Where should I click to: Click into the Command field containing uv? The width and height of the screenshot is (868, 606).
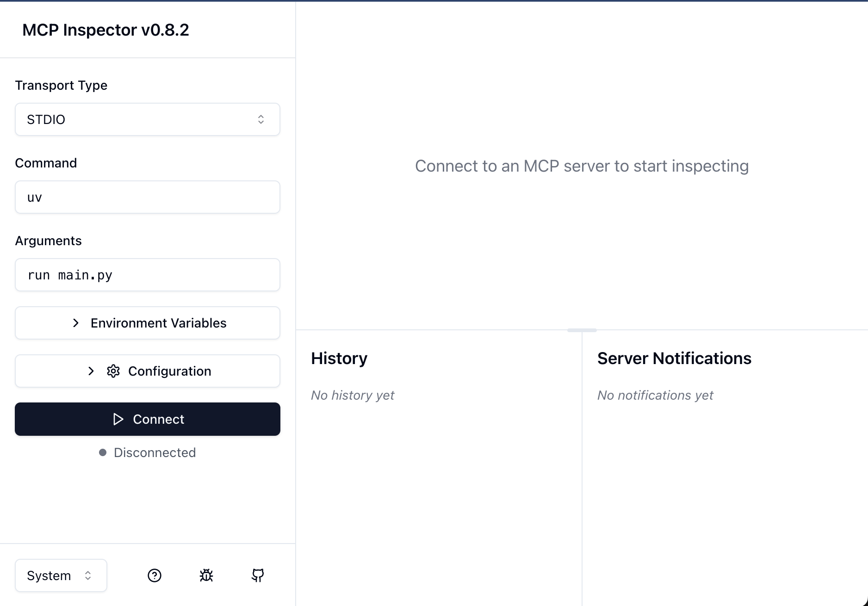147,197
